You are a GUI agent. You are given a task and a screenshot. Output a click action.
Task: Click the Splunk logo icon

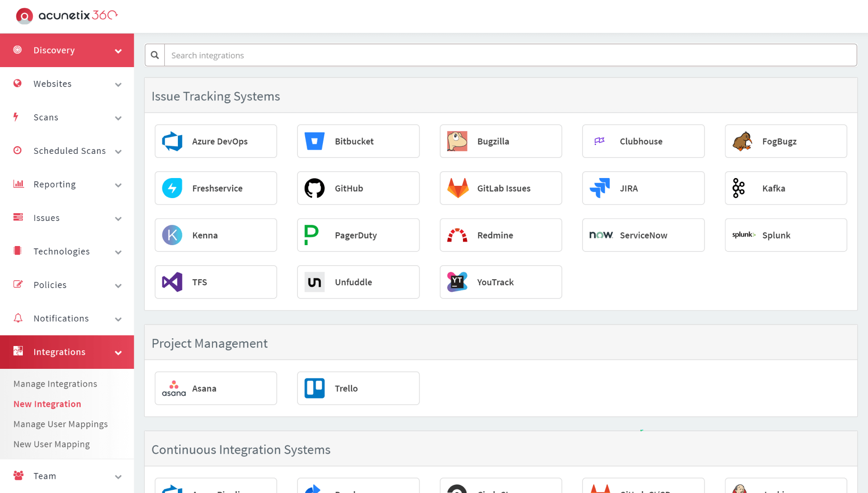pyautogui.click(x=743, y=235)
